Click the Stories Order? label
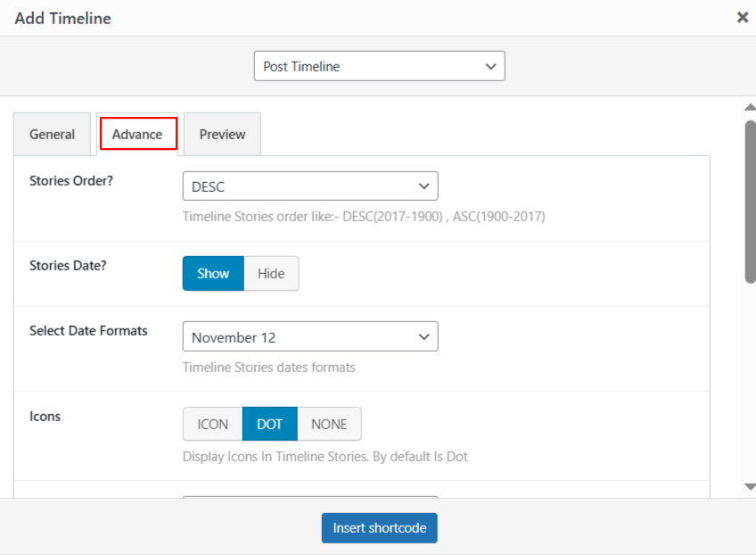This screenshot has width=756, height=555. (71, 180)
